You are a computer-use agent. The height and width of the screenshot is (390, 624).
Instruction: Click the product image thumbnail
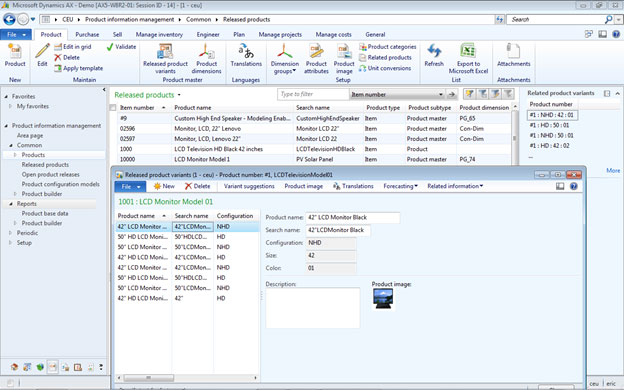point(383,299)
